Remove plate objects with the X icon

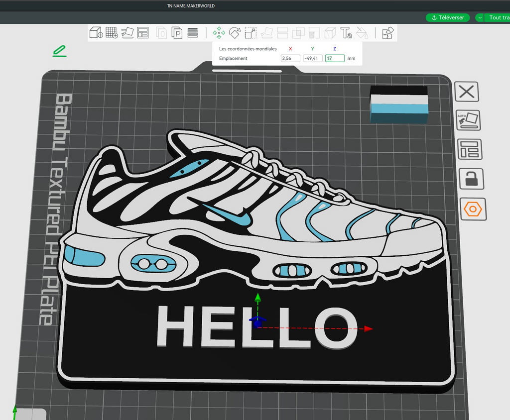point(467,92)
